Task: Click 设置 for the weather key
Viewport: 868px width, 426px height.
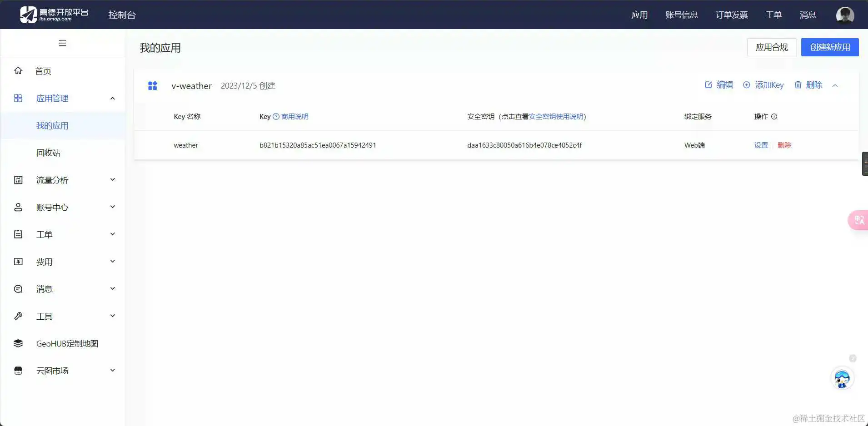Action: pyautogui.click(x=761, y=145)
